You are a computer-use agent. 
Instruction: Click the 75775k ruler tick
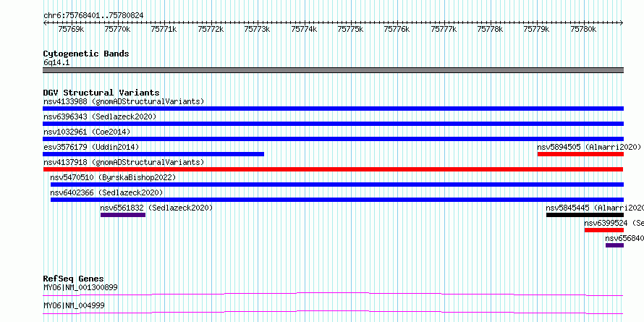tap(350, 29)
